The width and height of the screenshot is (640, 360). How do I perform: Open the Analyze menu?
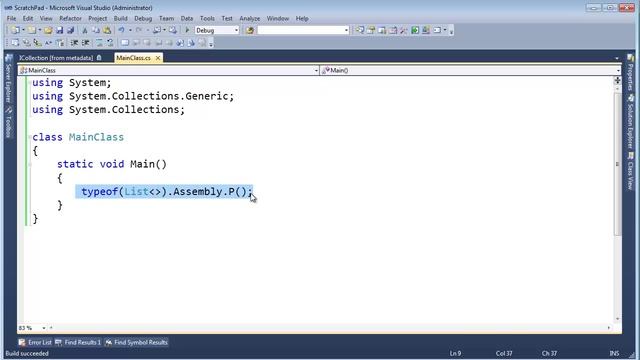click(249, 18)
